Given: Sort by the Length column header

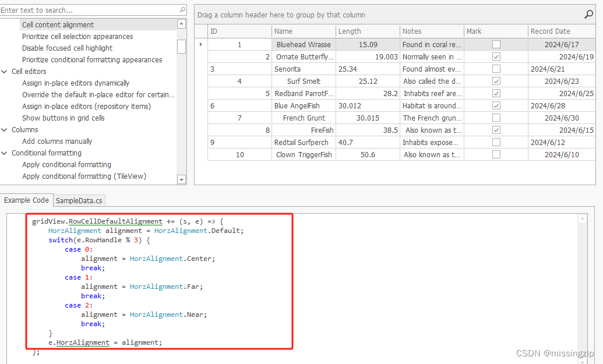Looking at the screenshot, I should (368, 31).
